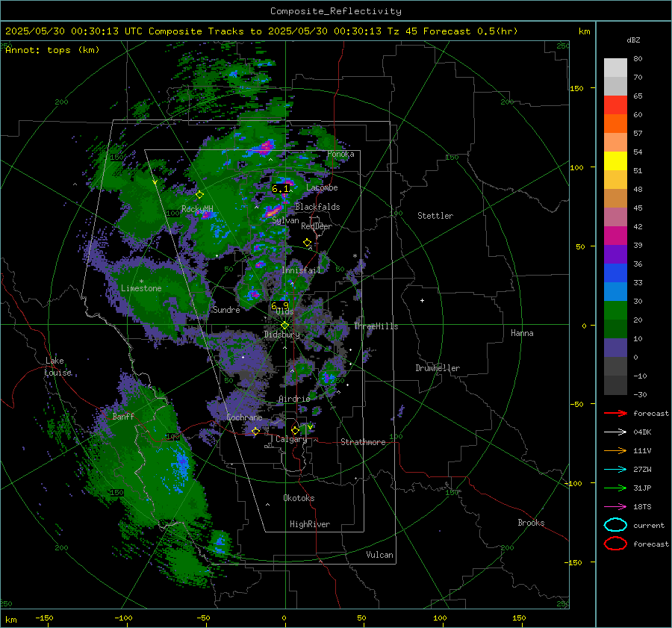
Task: Click the Drumheller label
Action: 438,368
